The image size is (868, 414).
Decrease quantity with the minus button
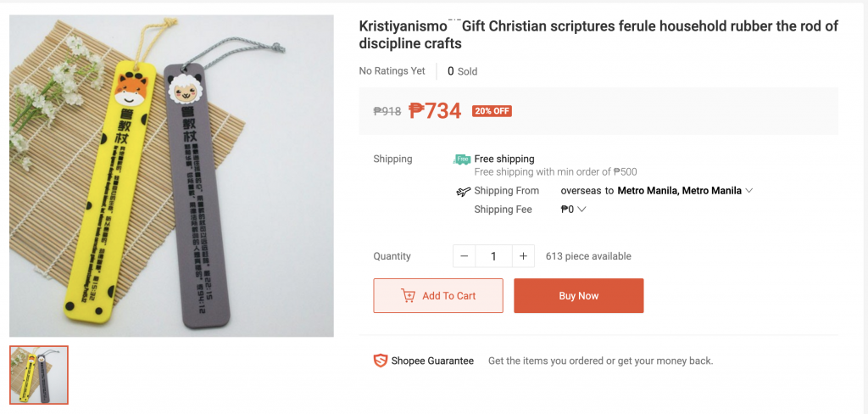pos(464,256)
